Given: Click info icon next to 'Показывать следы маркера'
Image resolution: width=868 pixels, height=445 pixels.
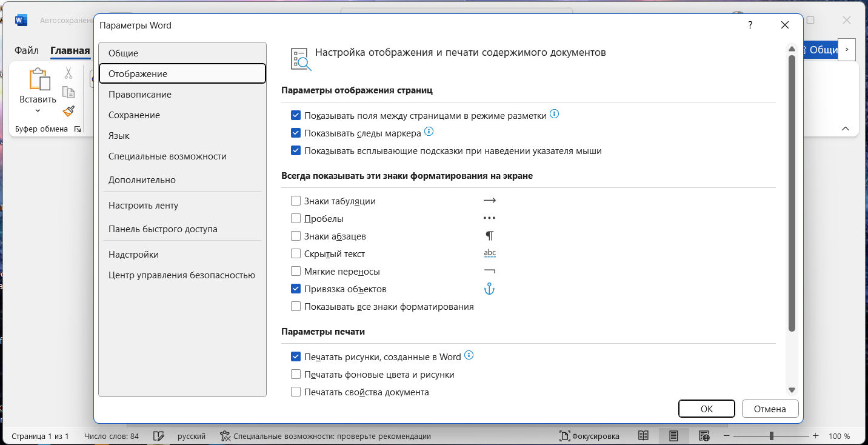Looking at the screenshot, I should (429, 132).
